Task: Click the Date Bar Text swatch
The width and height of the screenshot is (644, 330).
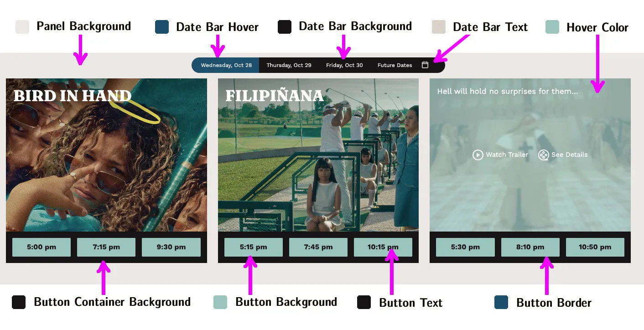Action: click(439, 27)
